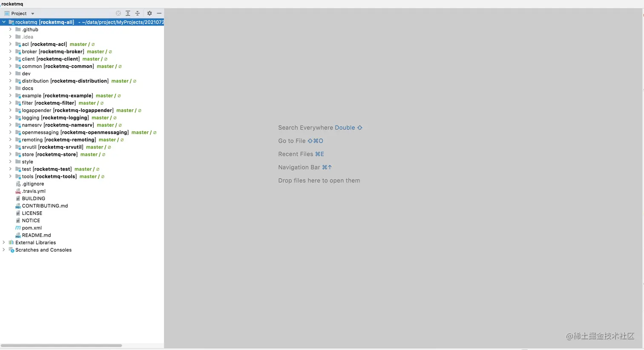Select the remoting module folder icon
The width and height of the screenshot is (644, 350).
click(x=18, y=140)
